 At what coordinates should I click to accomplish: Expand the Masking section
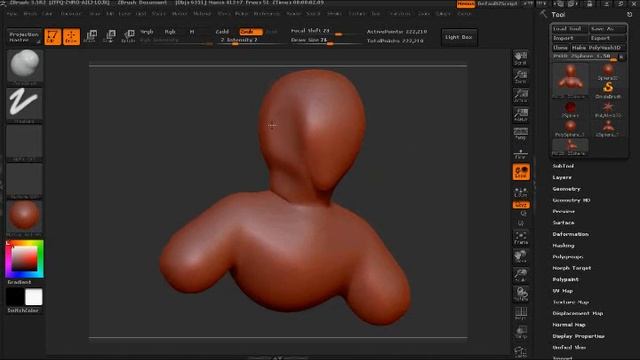563,246
